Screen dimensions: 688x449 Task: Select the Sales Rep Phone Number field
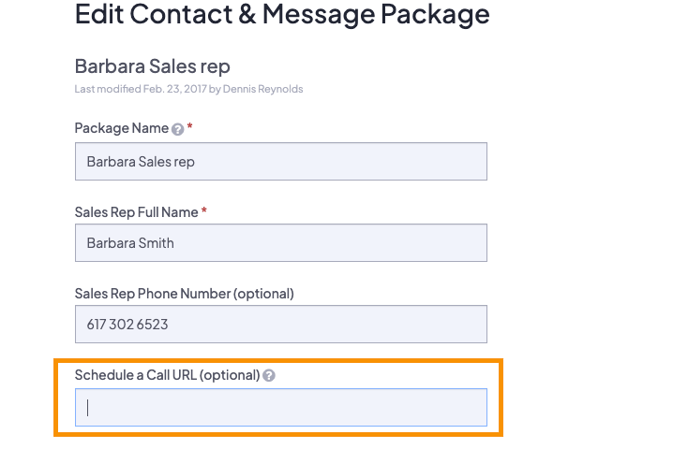pos(281,325)
